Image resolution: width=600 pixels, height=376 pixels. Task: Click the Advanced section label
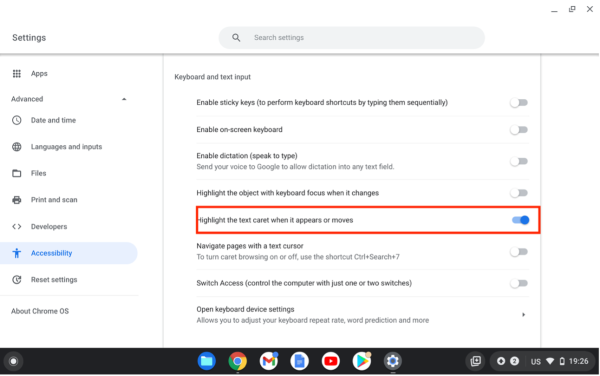click(x=27, y=99)
